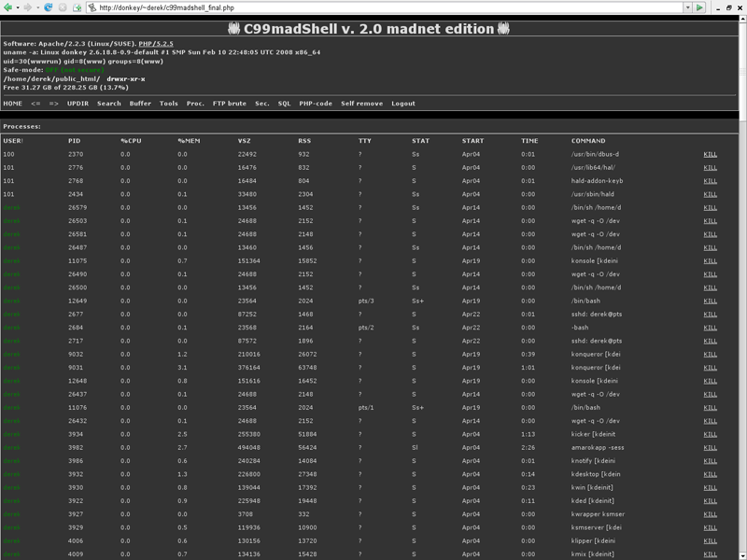Image resolution: width=747 pixels, height=560 pixels.
Task: Click the '<=' history back link
Action: click(35, 104)
